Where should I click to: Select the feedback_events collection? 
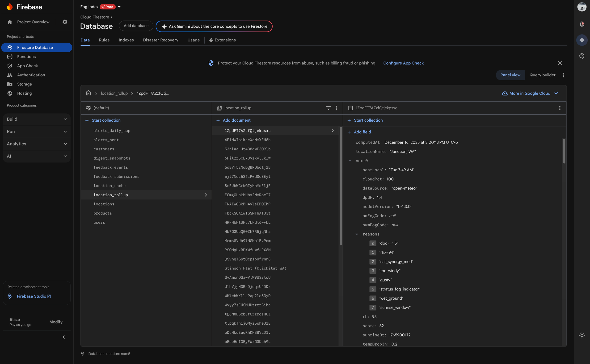(111, 168)
